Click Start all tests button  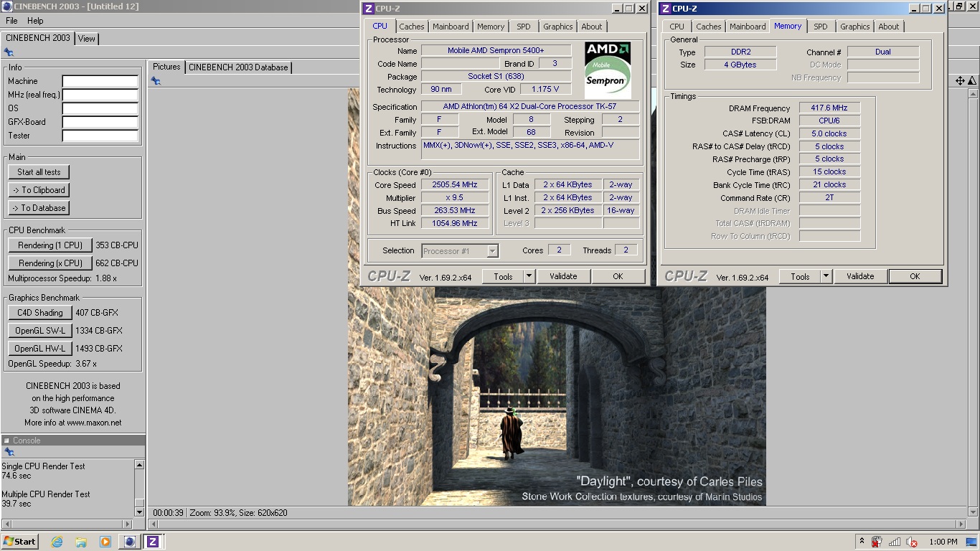[x=39, y=172]
